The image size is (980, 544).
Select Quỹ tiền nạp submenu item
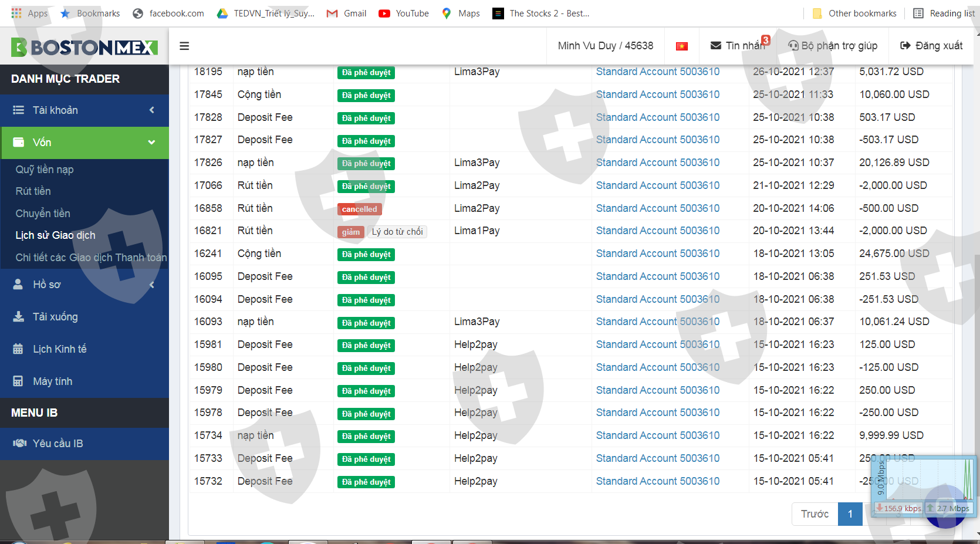tap(45, 170)
